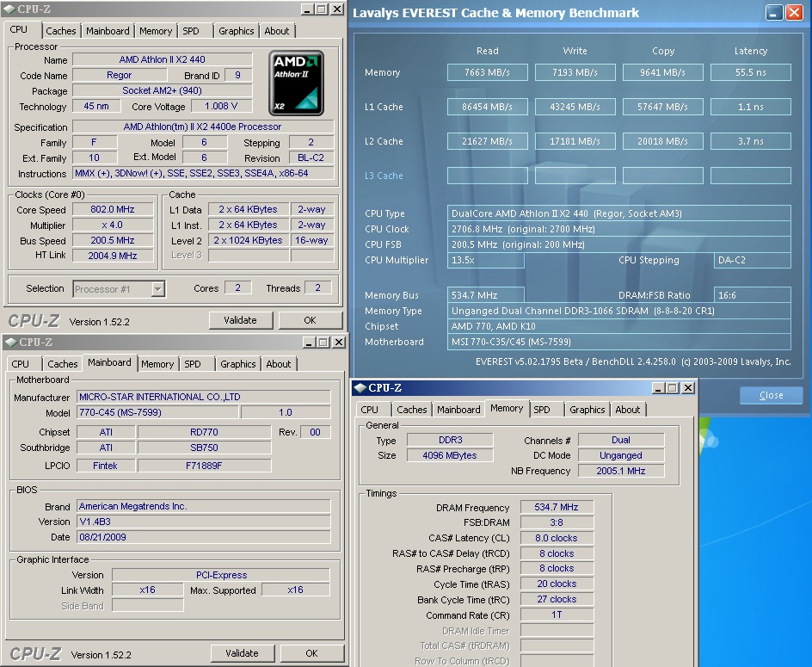This screenshot has height=667, width=812.
Task: Click the top CPU-Z window title icon
Action: tap(9, 9)
